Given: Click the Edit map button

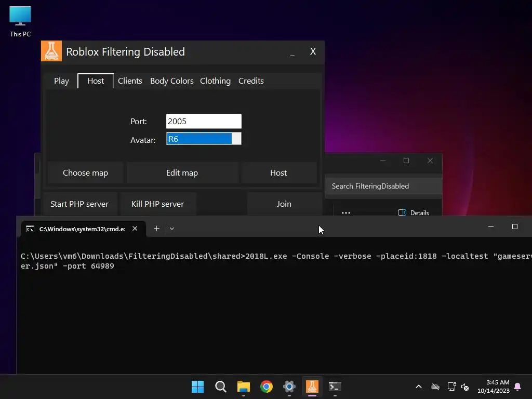Looking at the screenshot, I should coord(182,172).
